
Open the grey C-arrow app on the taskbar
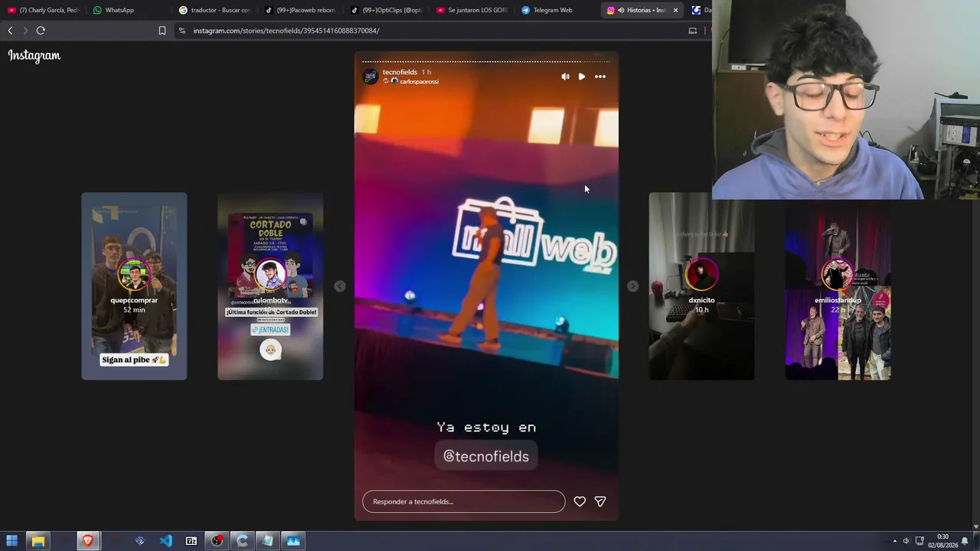(243, 541)
